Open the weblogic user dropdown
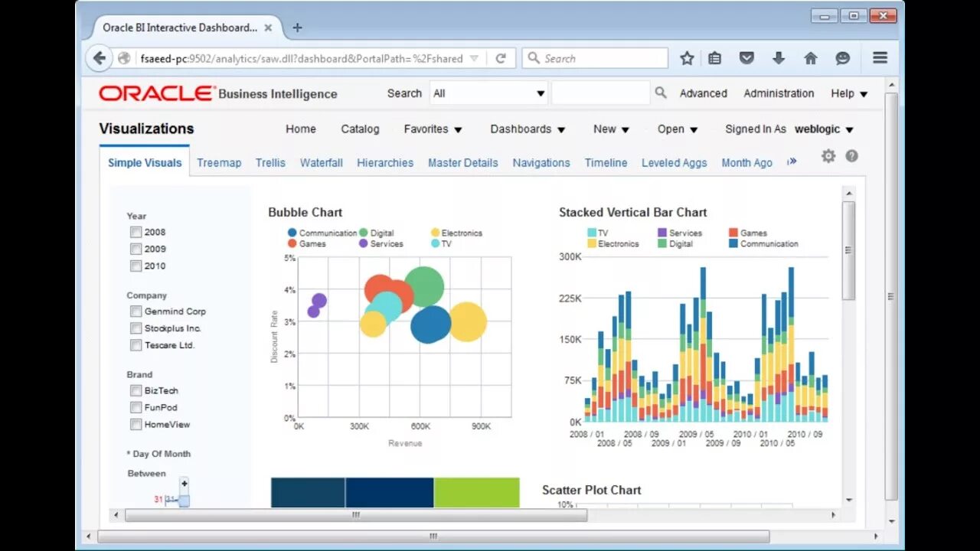The height and width of the screenshot is (551, 980). point(824,129)
